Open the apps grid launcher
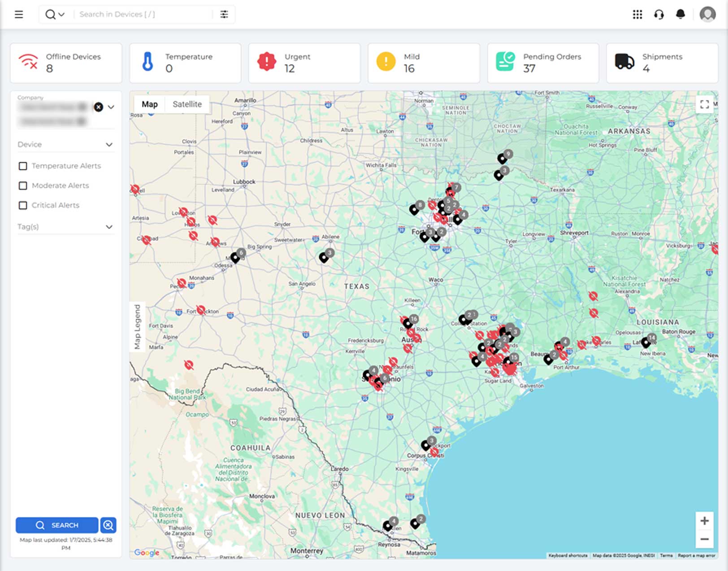Viewport: 728px width, 571px height. [x=637, y=14]
